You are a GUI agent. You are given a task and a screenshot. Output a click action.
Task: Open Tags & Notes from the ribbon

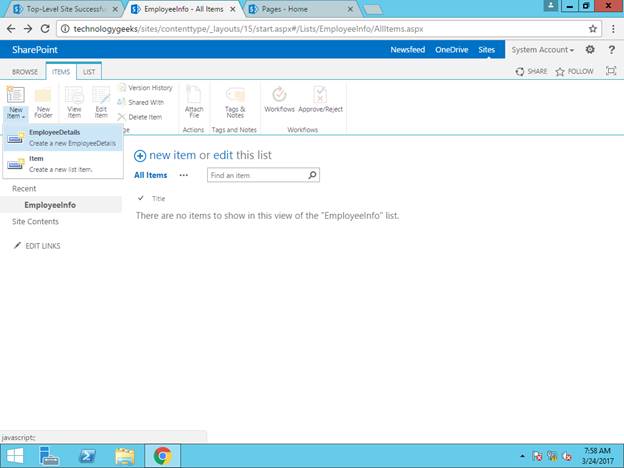[x=235, y=103]
